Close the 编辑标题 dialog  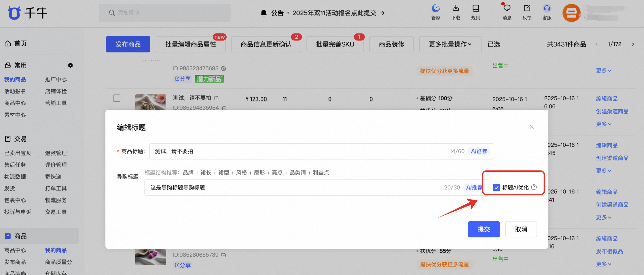pyautogui.click(x=531, y=127)
